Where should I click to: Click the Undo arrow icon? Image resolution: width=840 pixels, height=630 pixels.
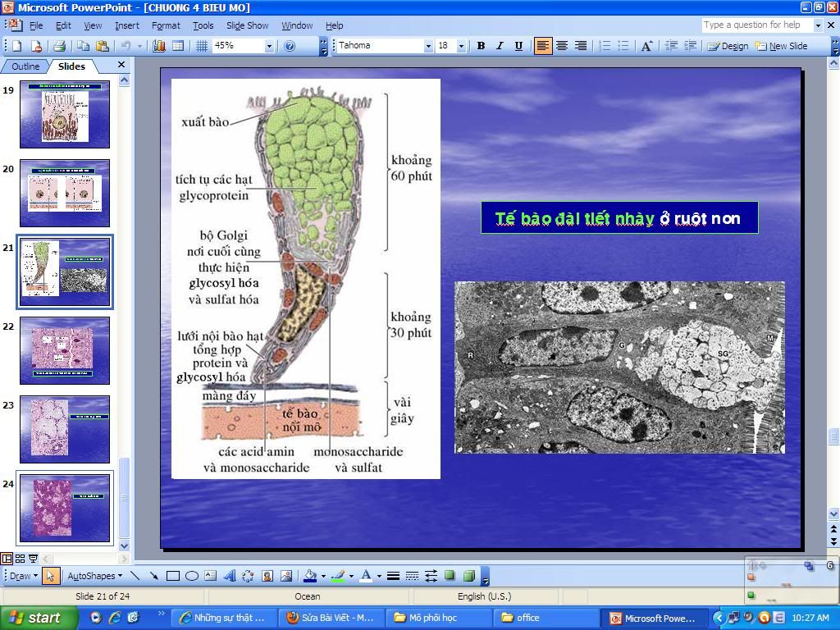[126, 46]
